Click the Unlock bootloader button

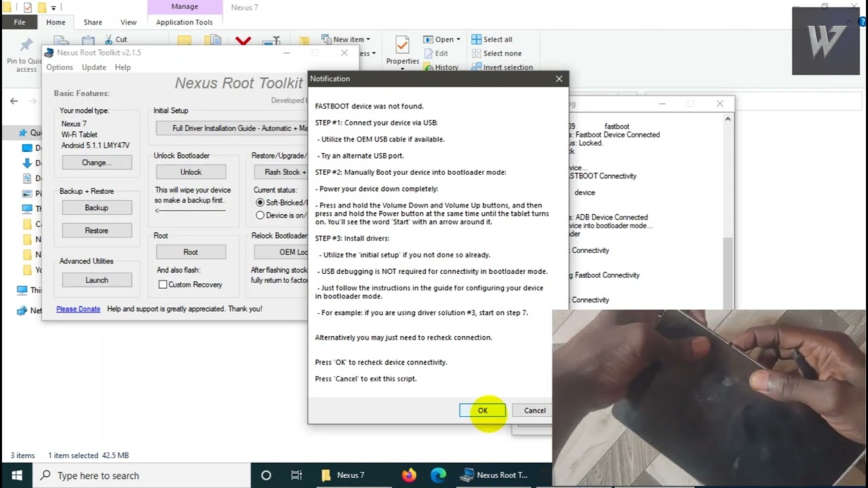[x=191, y=172]
